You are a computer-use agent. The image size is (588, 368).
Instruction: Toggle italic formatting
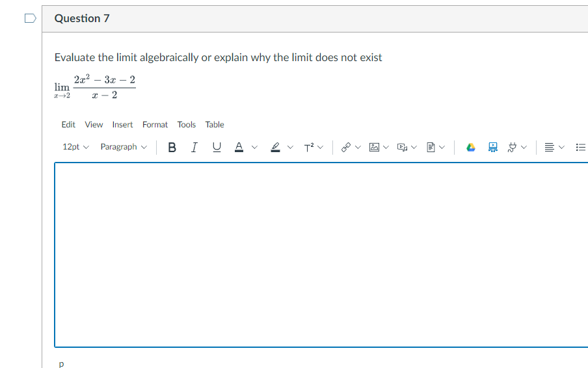[194, 148]
